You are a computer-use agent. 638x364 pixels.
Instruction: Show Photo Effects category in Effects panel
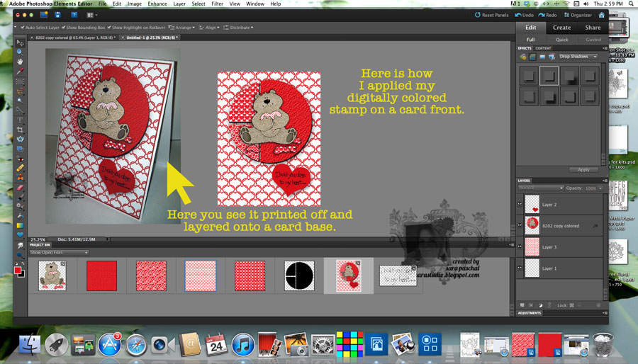[542, 57]
